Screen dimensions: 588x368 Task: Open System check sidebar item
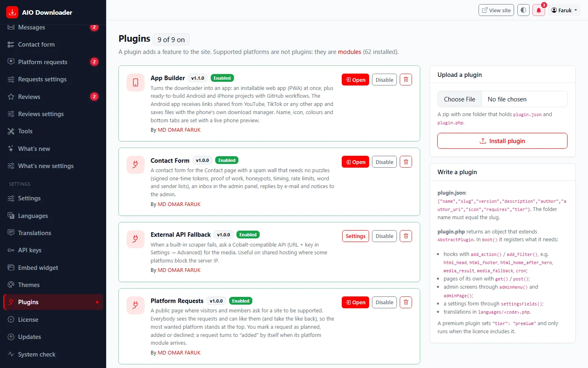pos(53,355)
